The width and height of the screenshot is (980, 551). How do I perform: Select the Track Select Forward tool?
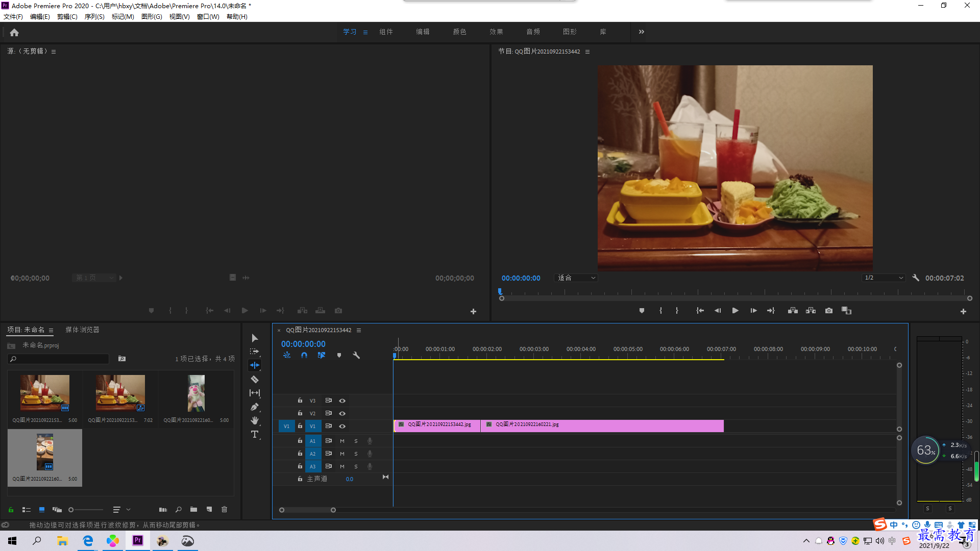[254, 352]
